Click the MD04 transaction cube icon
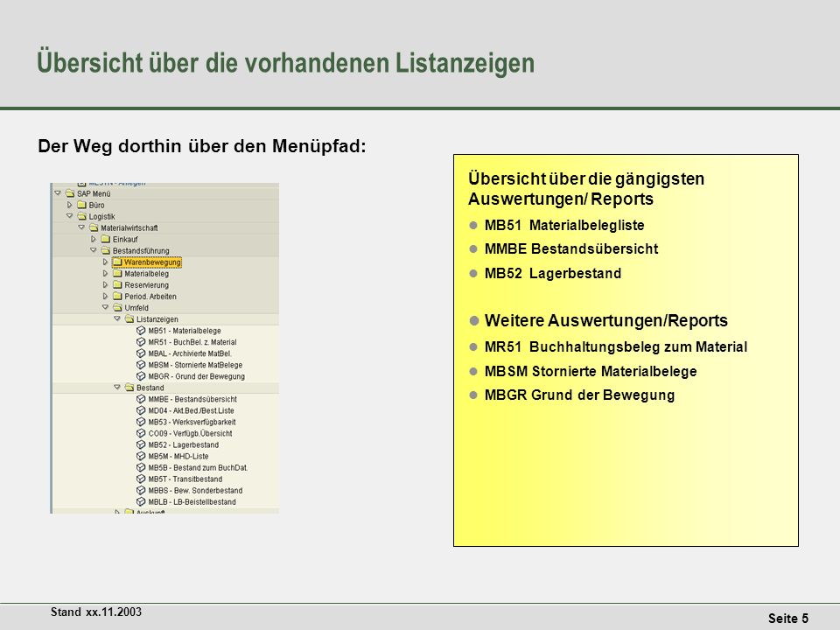The width and height of the screenshot is (840, 630). 141,410
